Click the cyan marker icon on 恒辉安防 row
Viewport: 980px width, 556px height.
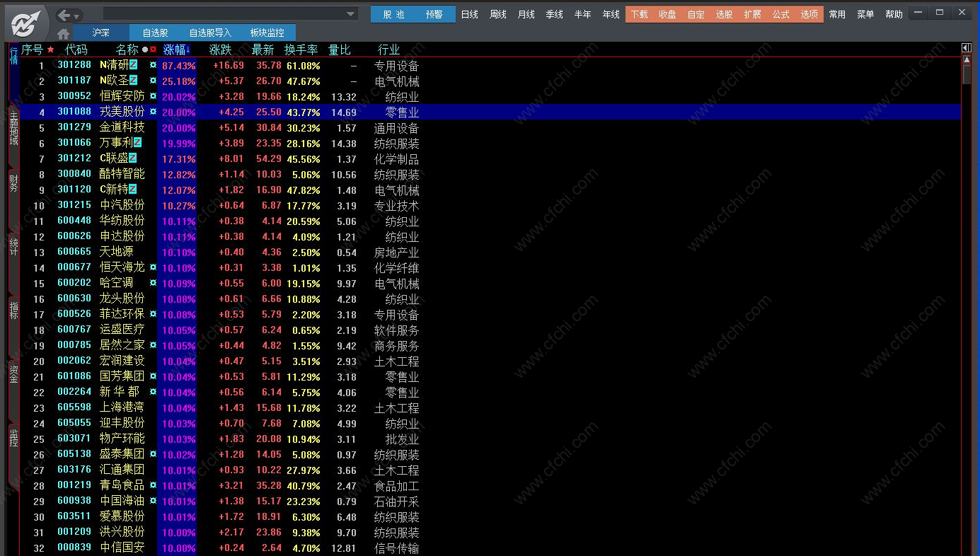click(x=153, y=95)
